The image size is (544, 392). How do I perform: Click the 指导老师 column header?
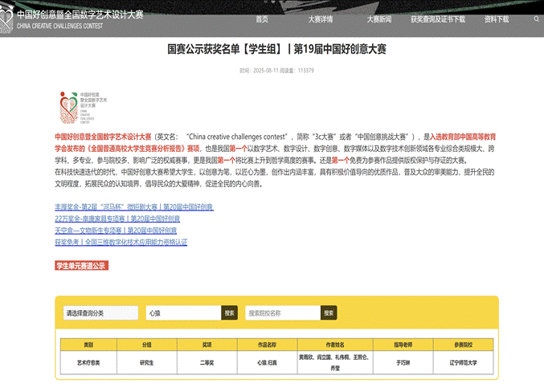(x=403, y=345)
